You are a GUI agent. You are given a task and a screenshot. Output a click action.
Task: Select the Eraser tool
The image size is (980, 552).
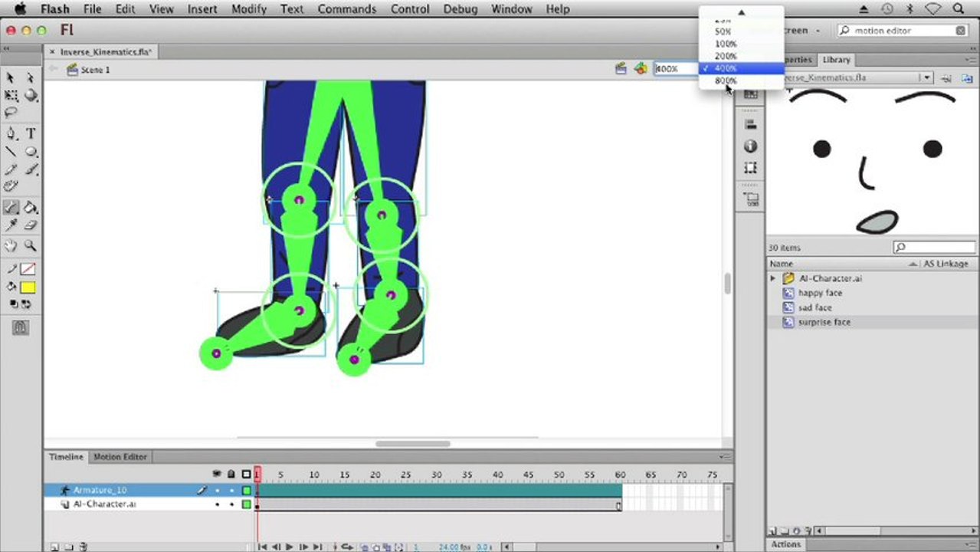[31, 225]
